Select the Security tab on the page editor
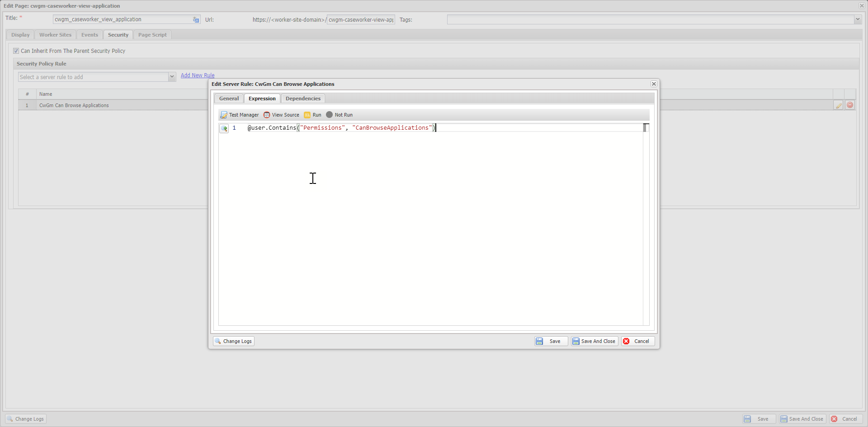This screenshot has width=868, height=427. pos(118,35)
